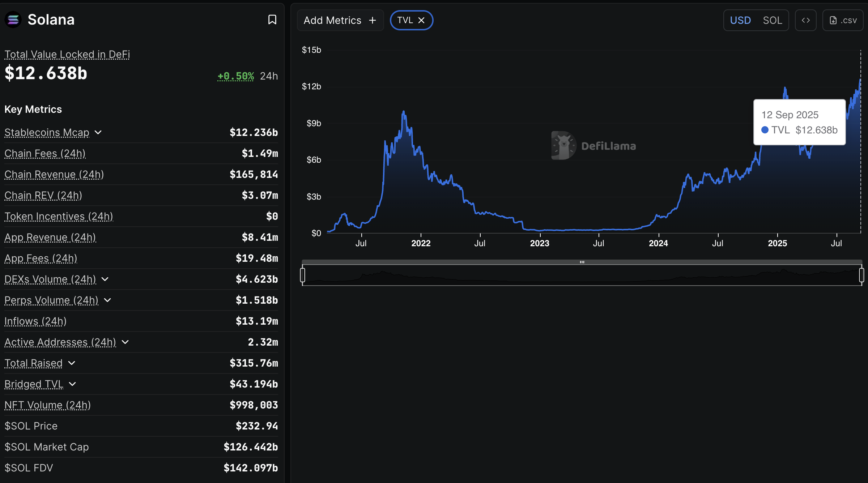Screen dimensions: 868x483
Task: Click the right handle of time range slider
Action: click(x=861, y=275)
